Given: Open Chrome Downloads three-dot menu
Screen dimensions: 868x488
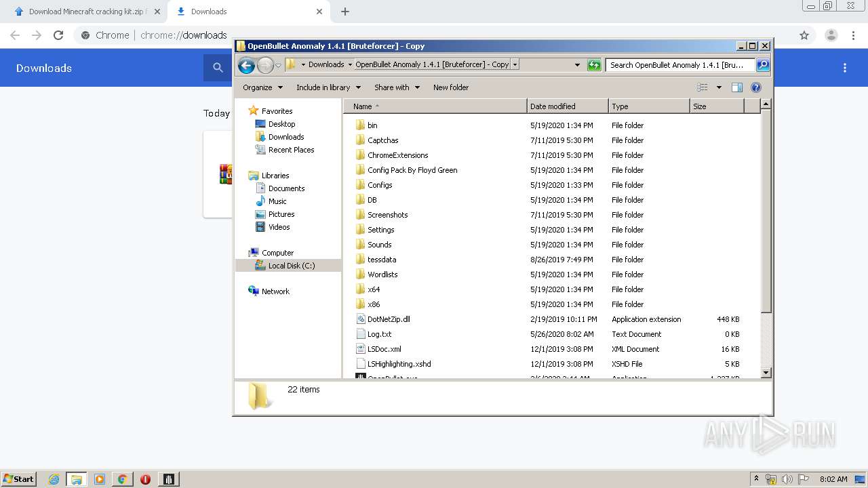Looking at the screenshot, I should tap(845, 68).
